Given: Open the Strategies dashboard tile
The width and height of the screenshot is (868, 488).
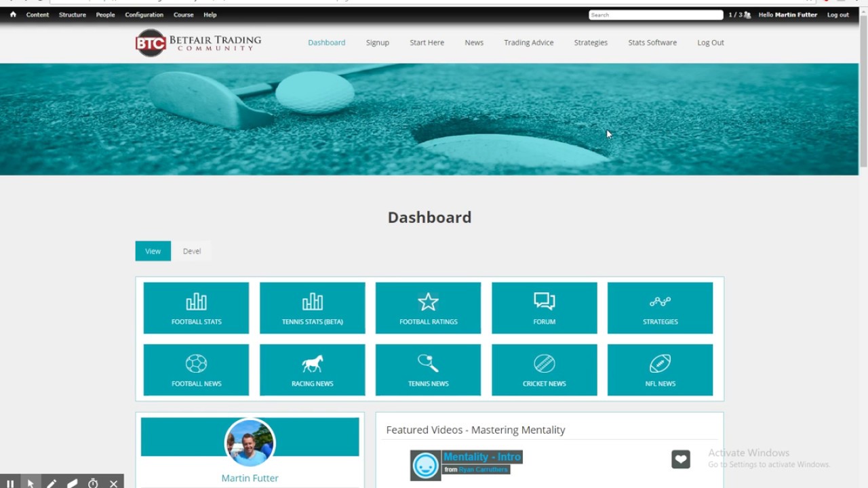Looking at the screenshot, I should [x=660, y=308].
